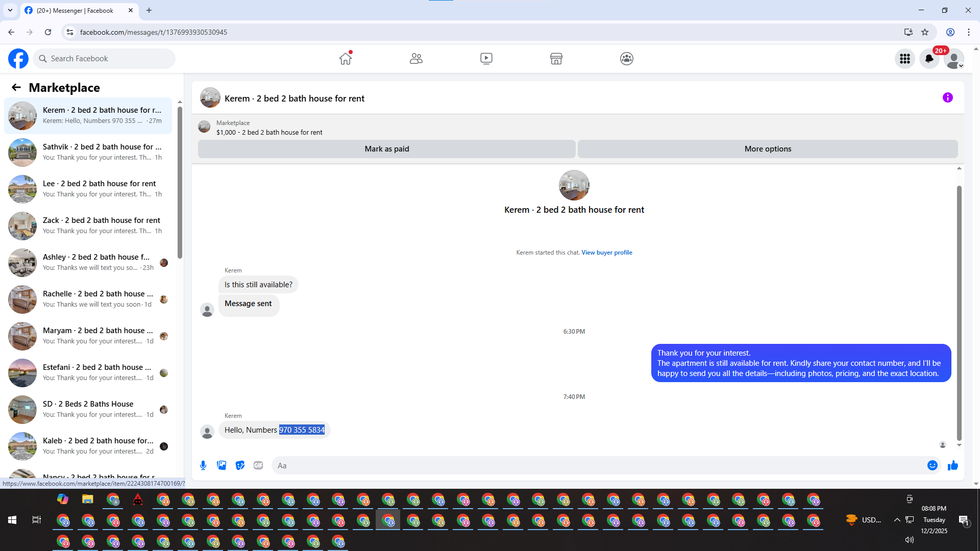Open the Facebook apps grid menu
The width and height of the screenshot is (980, 551).
[x=904, y=59]
